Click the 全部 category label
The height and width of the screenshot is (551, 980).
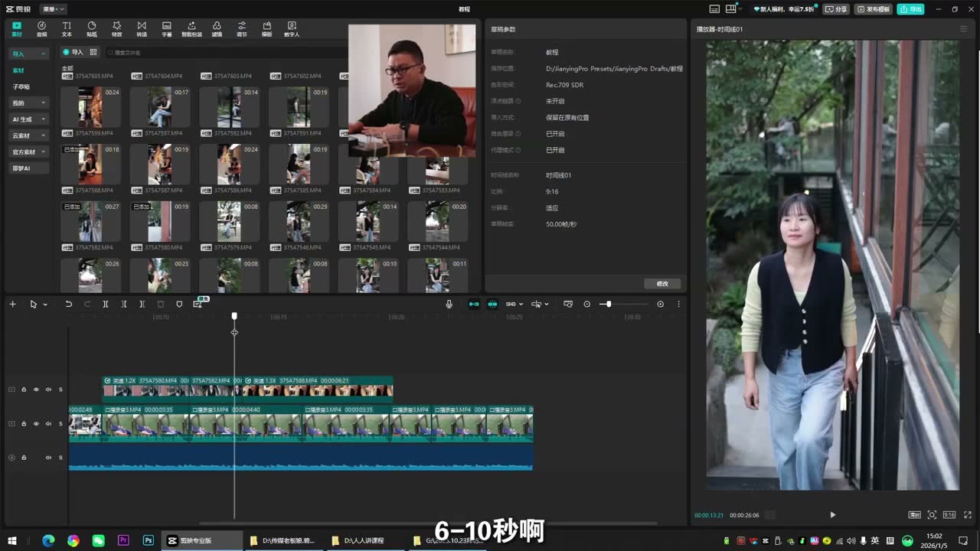point(67,68)
